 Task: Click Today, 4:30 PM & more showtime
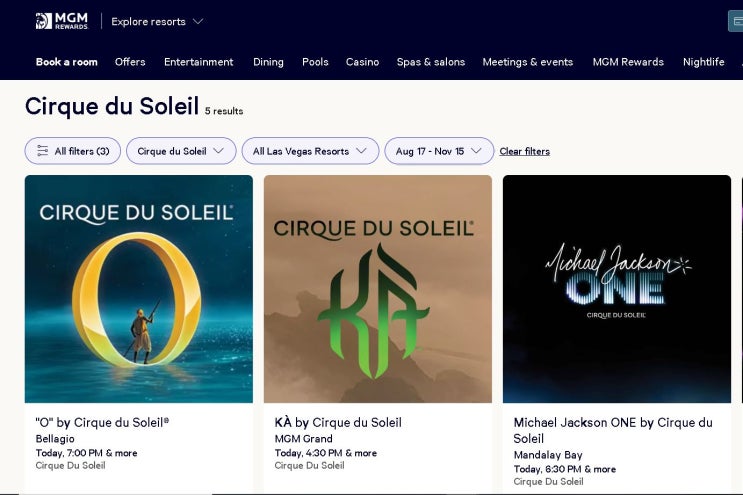(326, 453)
